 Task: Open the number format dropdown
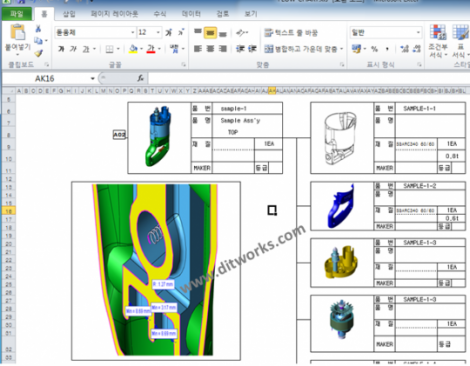point(418,32)
